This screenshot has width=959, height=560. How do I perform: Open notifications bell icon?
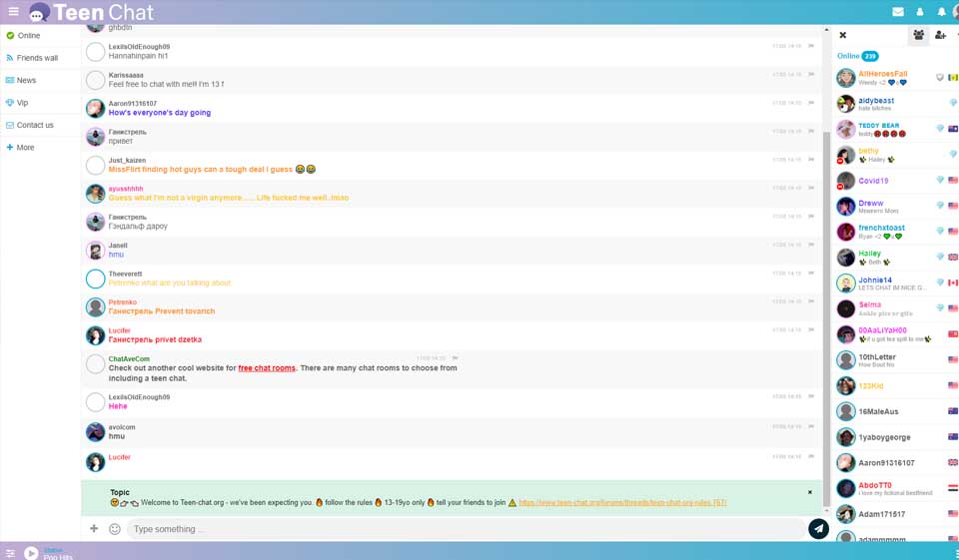(x=941, y=12)
